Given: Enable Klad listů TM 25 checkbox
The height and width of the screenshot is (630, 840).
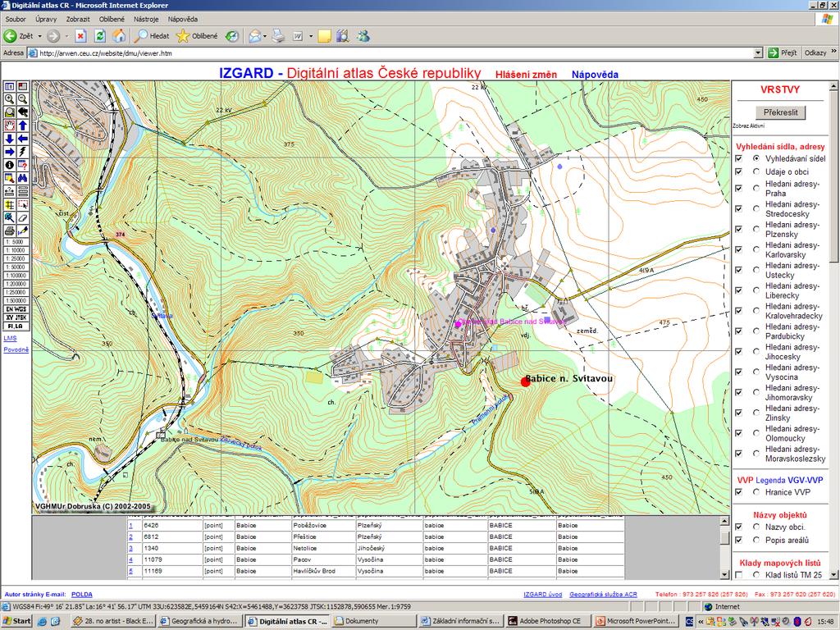Looking at the screenshot, I should tap(739, 575).
